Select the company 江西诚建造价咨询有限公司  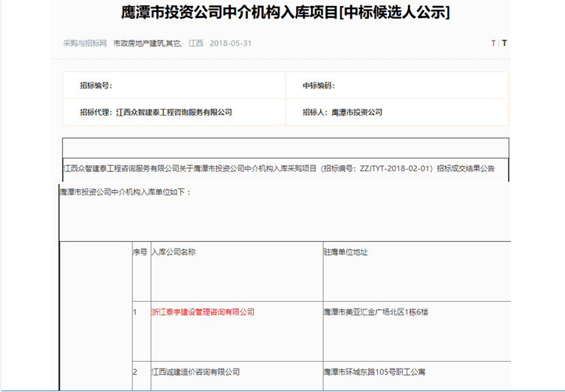pos(195,372)
